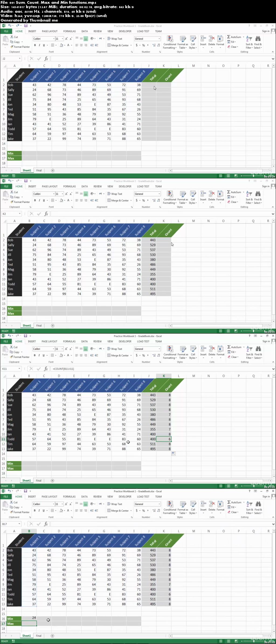Switch to Final sheet in Name Box J2 frame
Viewport: 276px width, 644px height.
(x=39, y=170)
